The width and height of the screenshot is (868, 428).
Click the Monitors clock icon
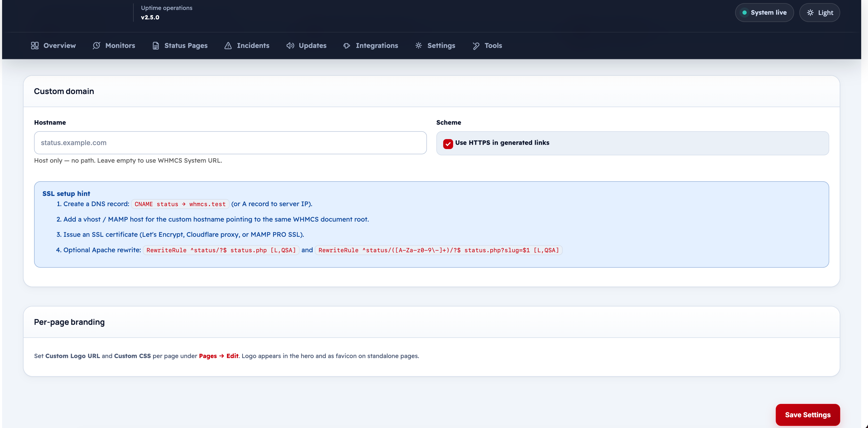96,46
